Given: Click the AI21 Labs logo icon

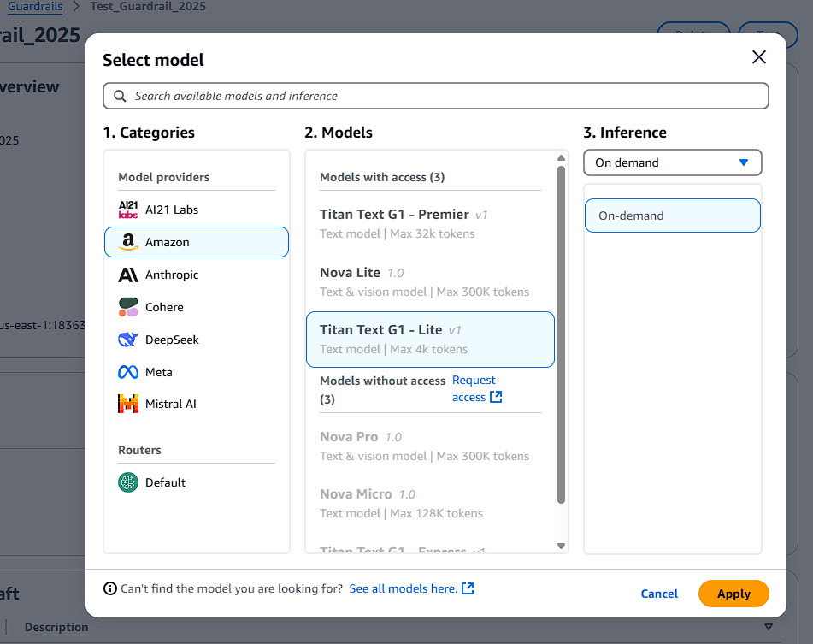Looking at the screenshot, I should coord(128,210).
